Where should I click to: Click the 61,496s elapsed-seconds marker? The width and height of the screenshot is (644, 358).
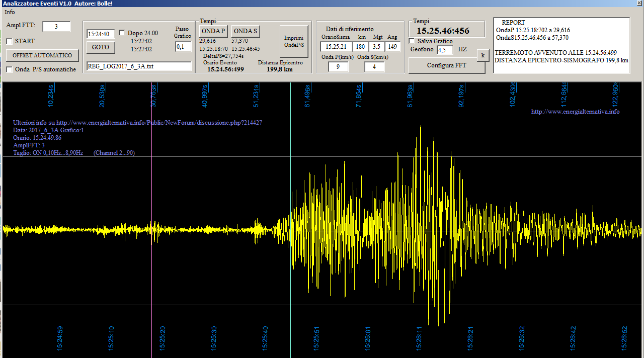click(x=307, y=96)
